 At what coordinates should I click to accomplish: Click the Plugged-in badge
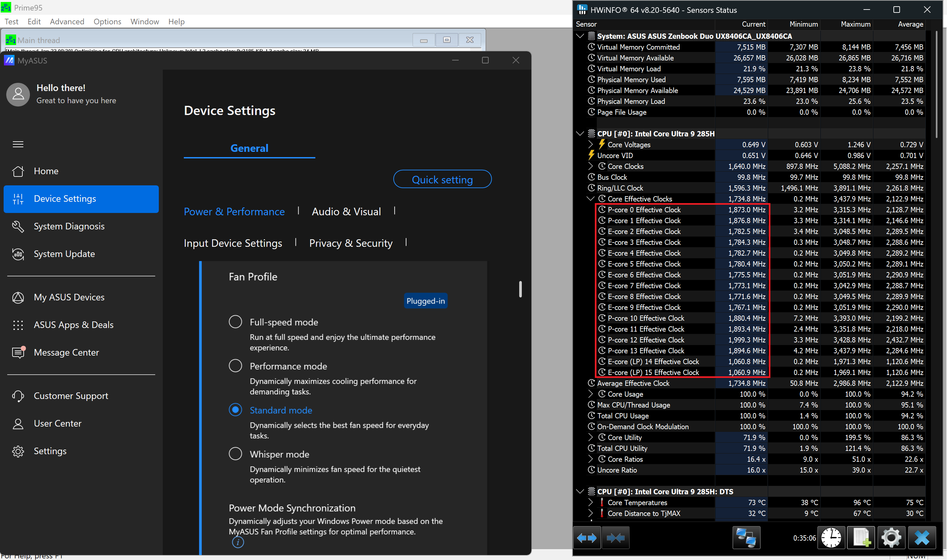pyautogui.click(x=425, y=301)
